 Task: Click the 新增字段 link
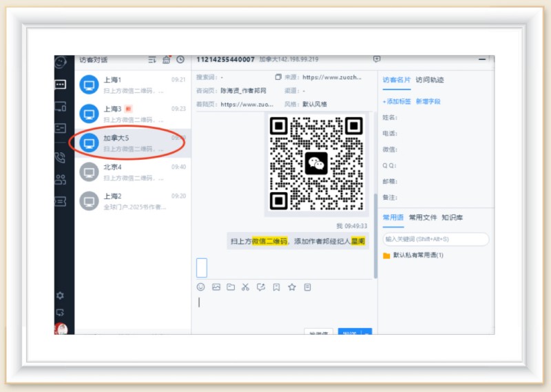(428, 101)
